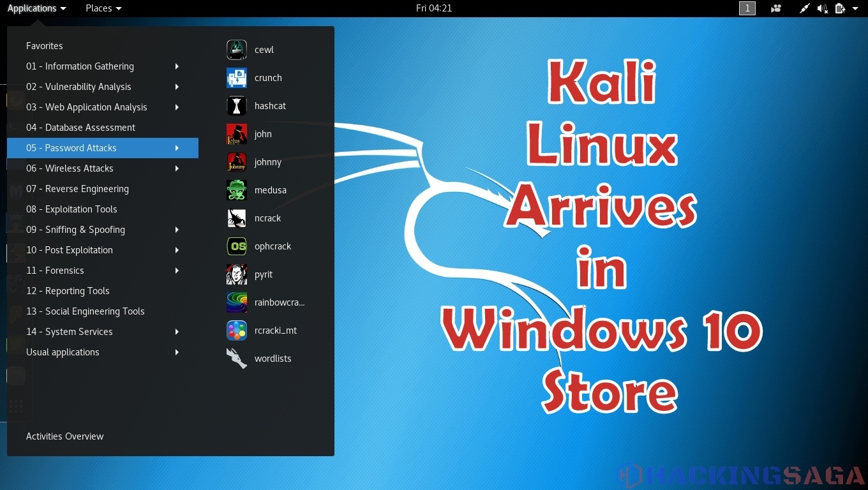This screenshot has height=490, width=868.
Task: Open the Places menu in top bar
Action: tap(103, 8)
